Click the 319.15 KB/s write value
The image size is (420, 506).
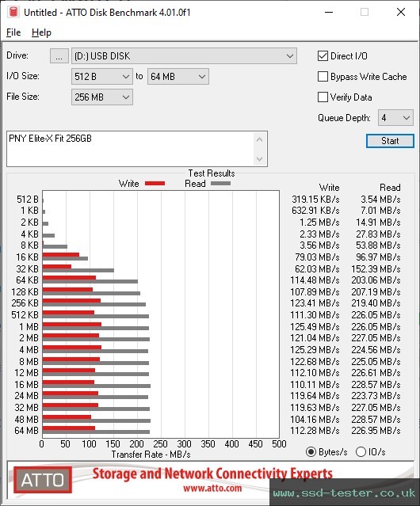pyautogui.click(x=315, y=200)
